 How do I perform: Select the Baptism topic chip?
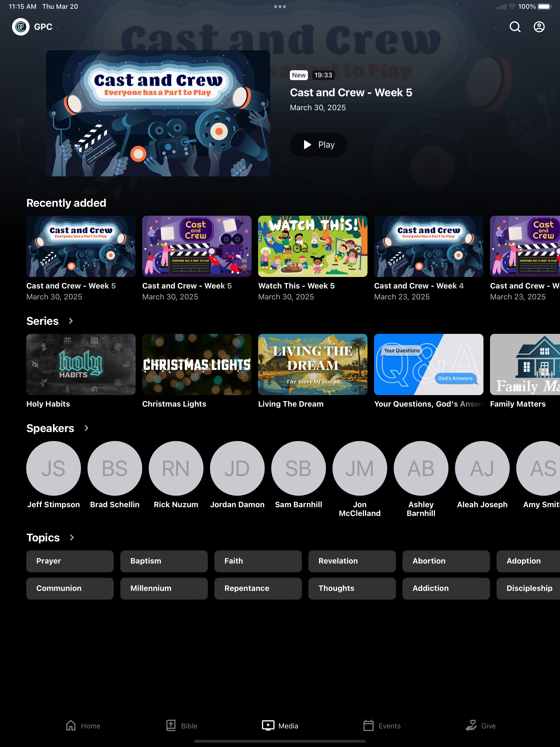[164, 561]
